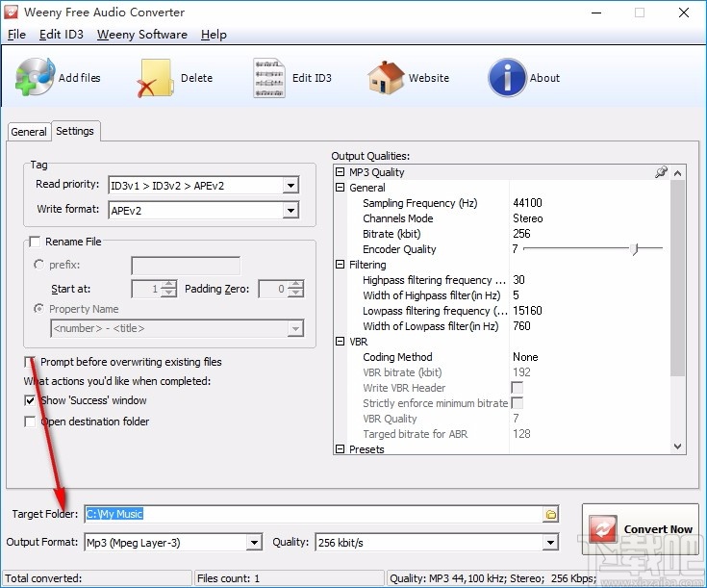The image size is (707, 588).
Task: Collapse the Presets group
Action: 340,449
